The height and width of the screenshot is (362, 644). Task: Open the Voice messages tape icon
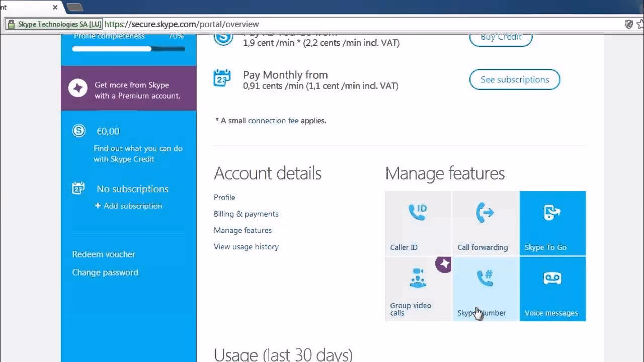552,278
